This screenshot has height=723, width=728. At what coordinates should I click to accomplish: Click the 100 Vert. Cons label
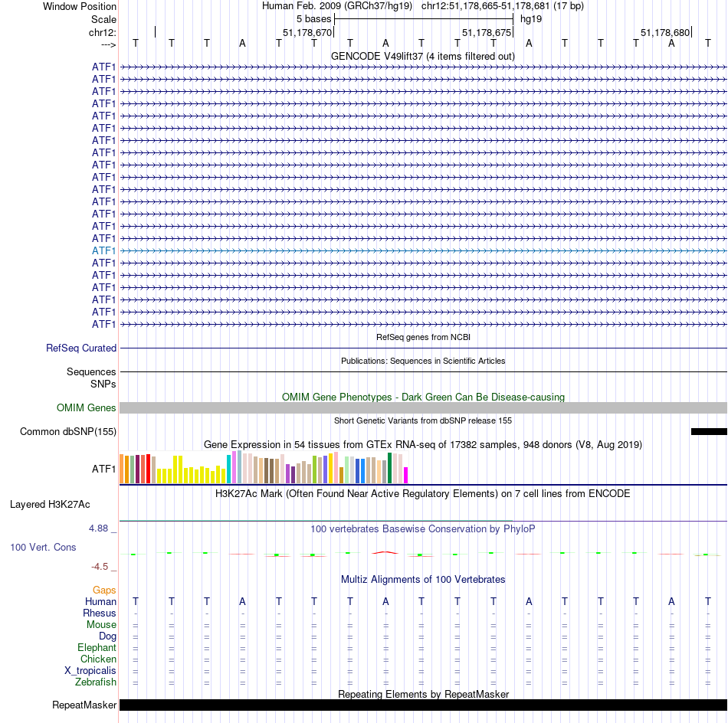point(43,548)
